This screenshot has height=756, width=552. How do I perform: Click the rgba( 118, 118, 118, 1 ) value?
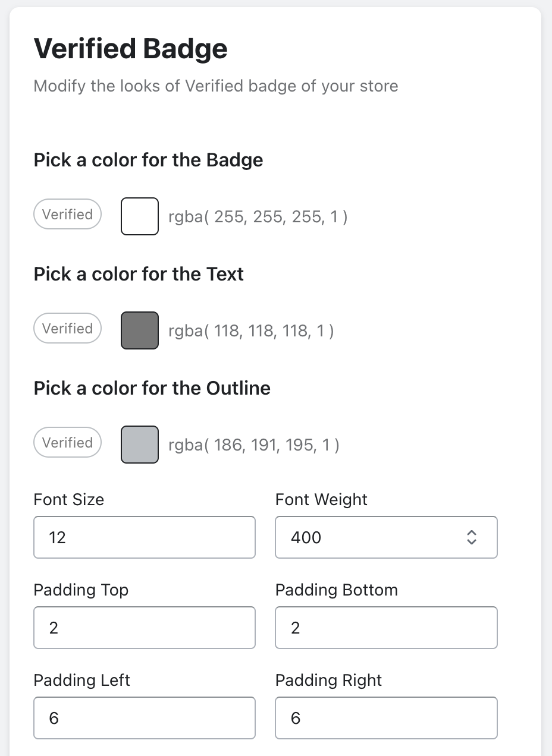(250, 331)
